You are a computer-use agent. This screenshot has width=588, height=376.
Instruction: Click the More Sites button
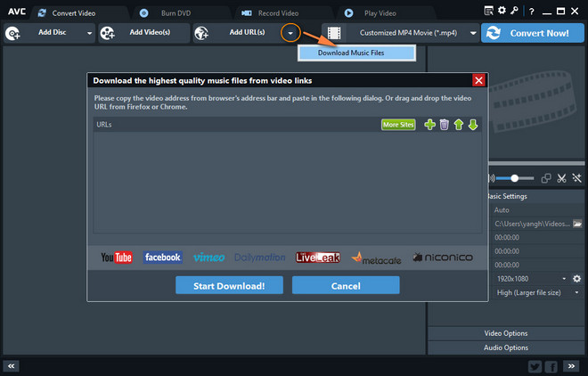(x=398, y=125)
